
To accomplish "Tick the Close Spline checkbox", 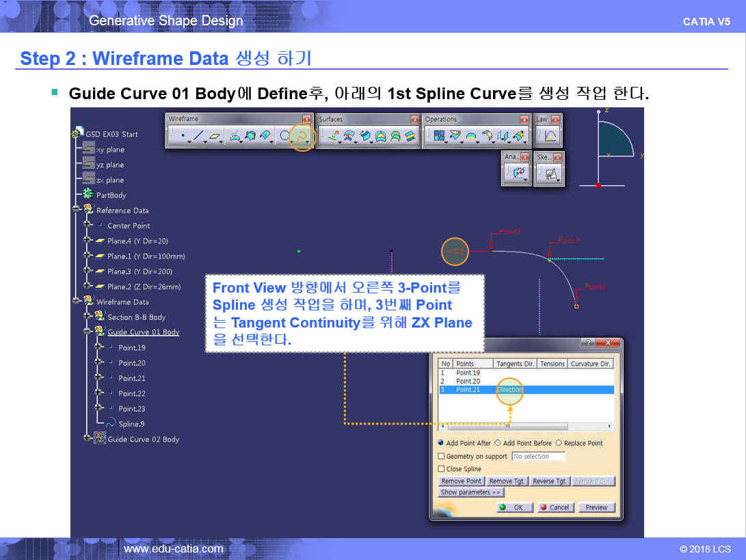I will tap(442, 469).
